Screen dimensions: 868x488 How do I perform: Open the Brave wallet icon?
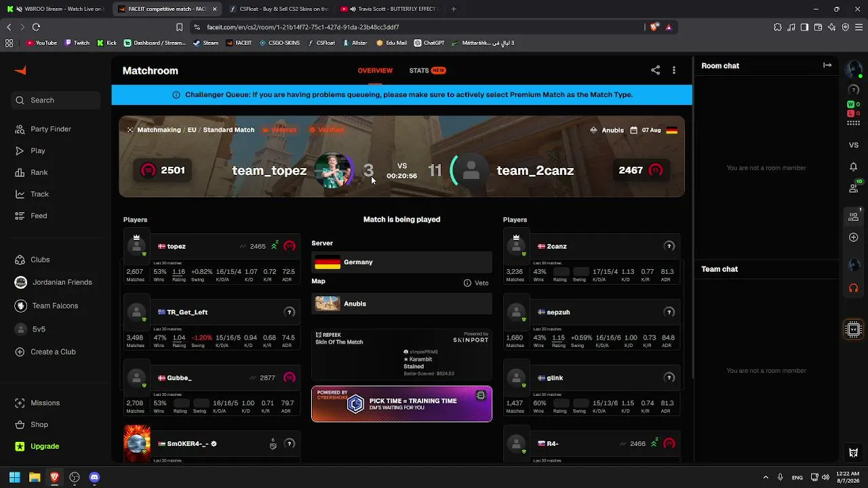pyautogui.click(x=818, y=27)
